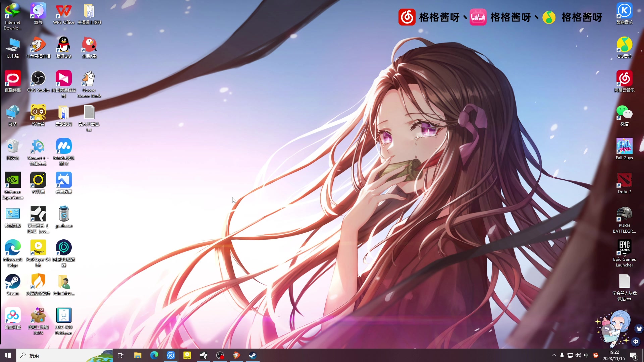Launch geek.exe uninstaller icon
Image resolution: width=644 pixels, height=362 pixels.
tap(64, 217)
